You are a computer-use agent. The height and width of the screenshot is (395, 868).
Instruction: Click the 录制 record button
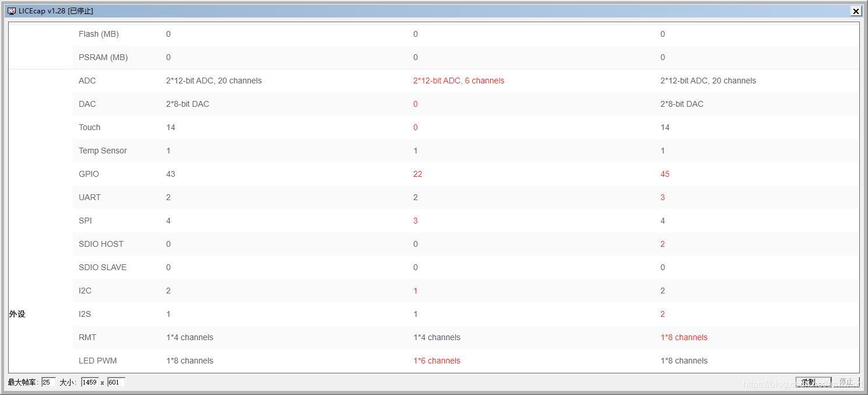click(813, 382)
